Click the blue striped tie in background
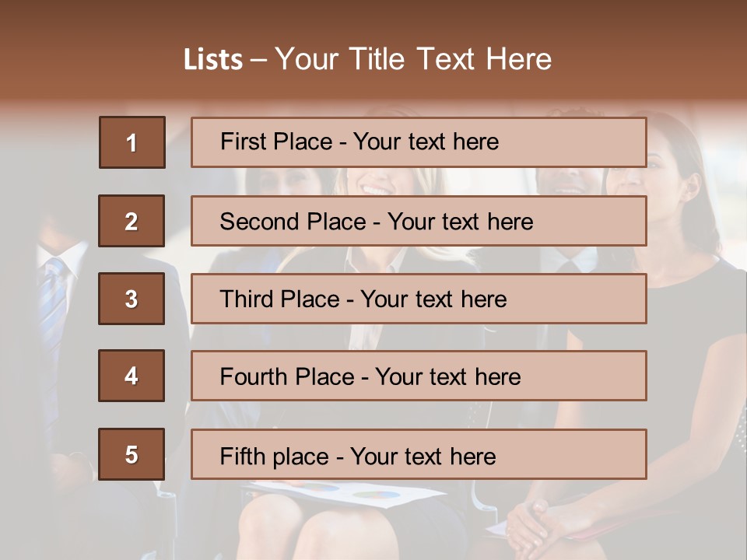 (x=53, y=311)
